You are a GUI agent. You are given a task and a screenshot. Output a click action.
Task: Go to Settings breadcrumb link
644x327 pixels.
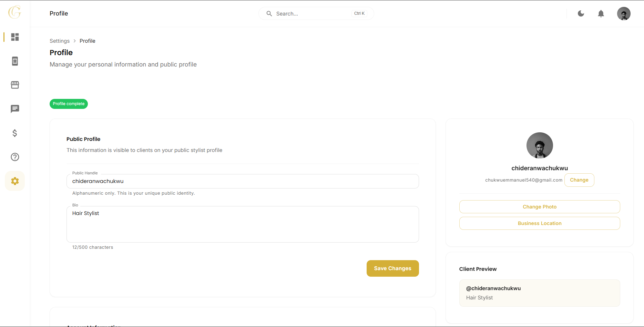coord(60,41)
